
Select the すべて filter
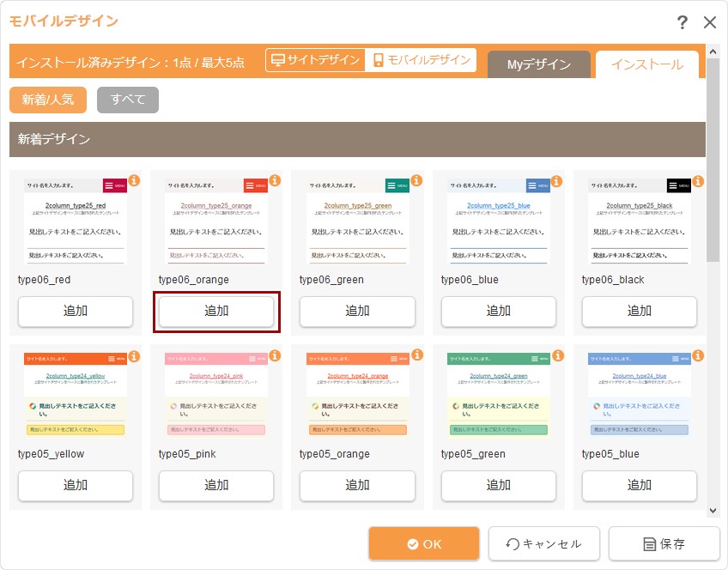pos(128,100)
